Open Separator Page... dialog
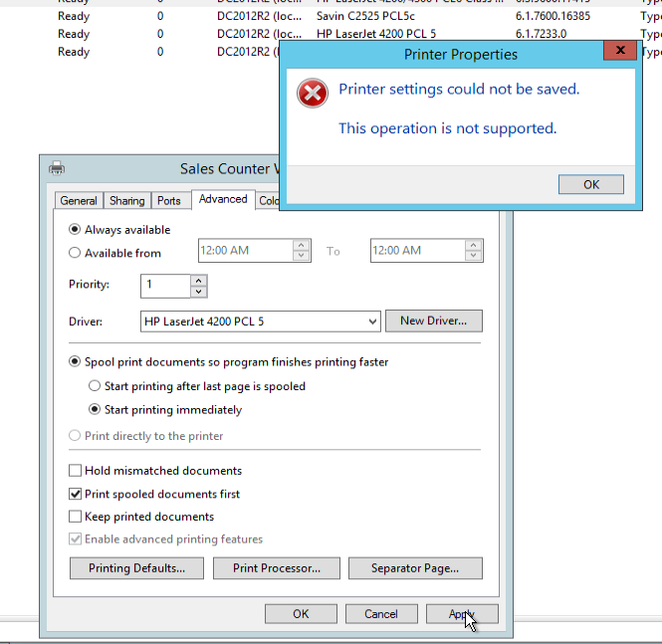 click(415, 568)
